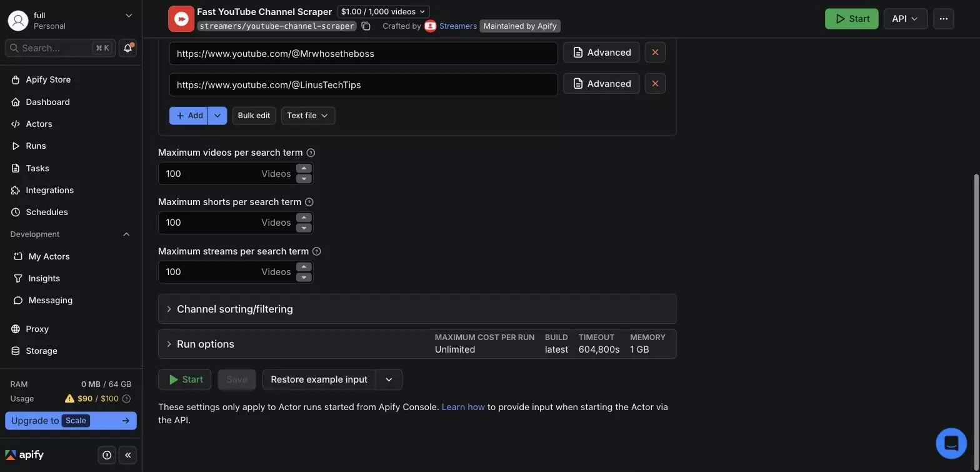Copy the actor slug with the copy icon

(366, 26)
